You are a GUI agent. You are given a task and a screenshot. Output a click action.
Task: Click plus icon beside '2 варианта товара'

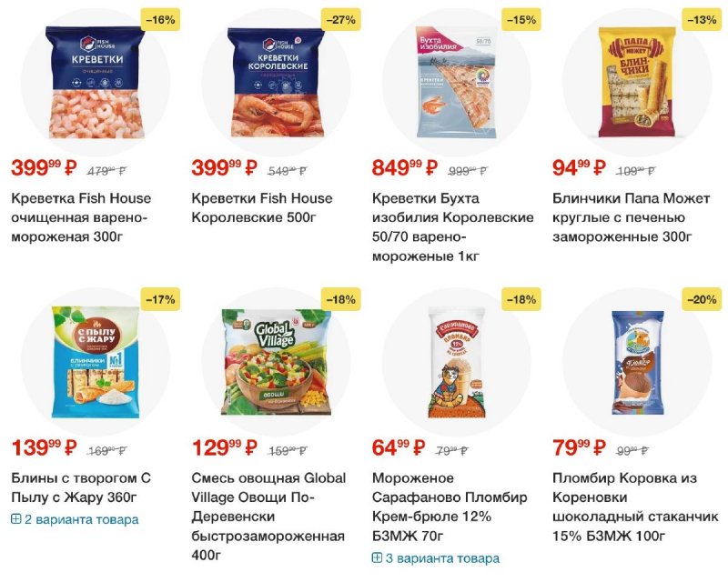click(x=15, y=519)
